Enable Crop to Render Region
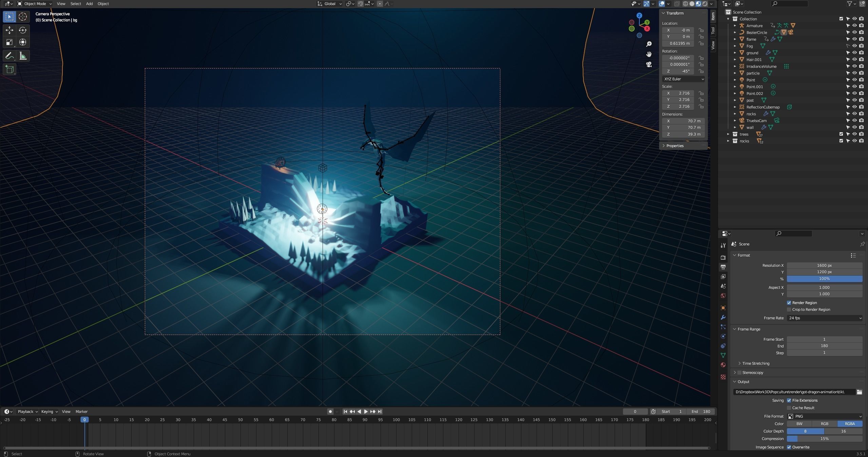Viewport: 868px width, 457px height. coord(789,310)
